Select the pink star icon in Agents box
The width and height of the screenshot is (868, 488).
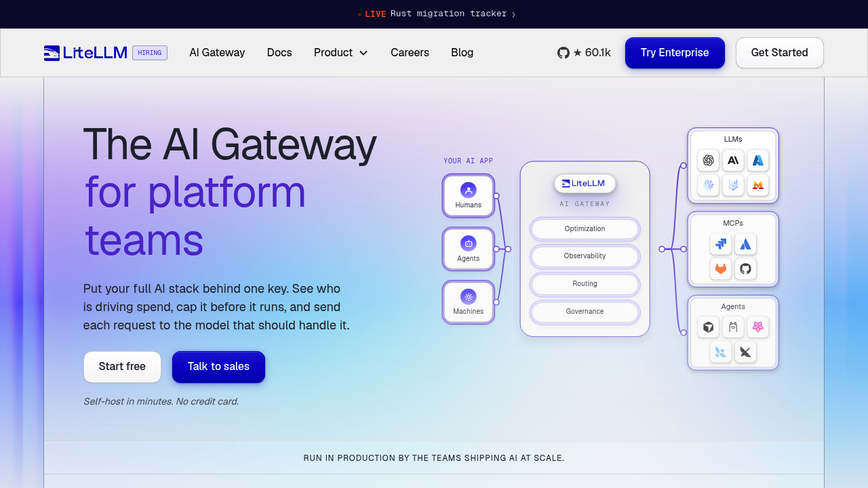point(758,327)
